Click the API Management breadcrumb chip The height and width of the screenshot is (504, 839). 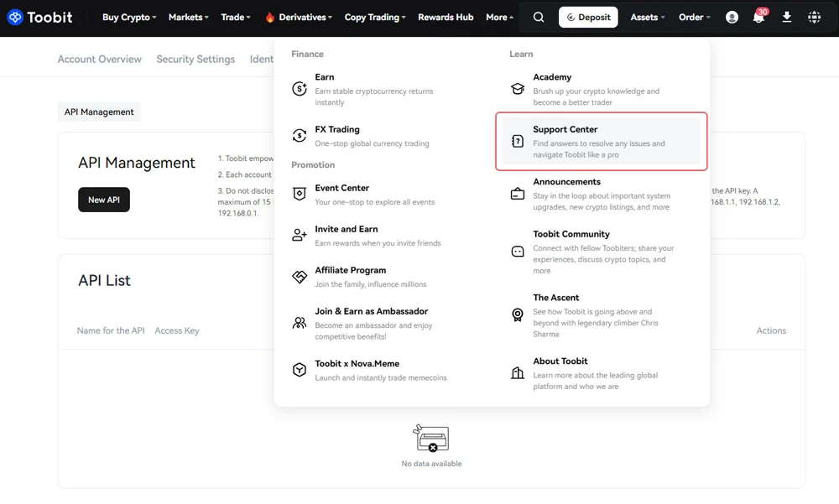click(x=99, y=112)
